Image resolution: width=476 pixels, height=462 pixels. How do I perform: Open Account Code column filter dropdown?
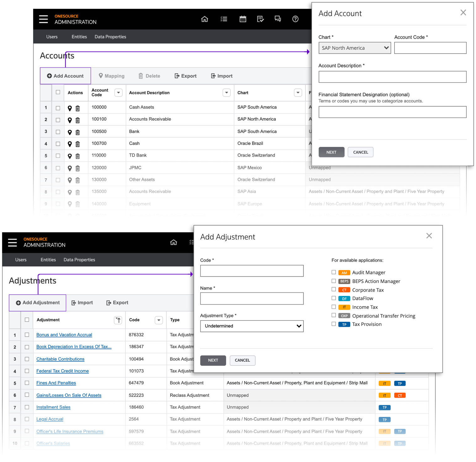pos(118,93)
